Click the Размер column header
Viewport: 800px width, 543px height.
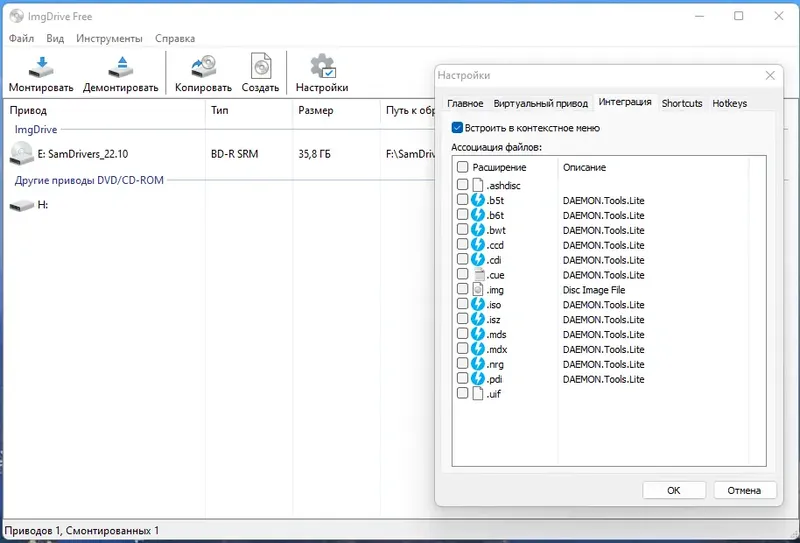[337, 110]
